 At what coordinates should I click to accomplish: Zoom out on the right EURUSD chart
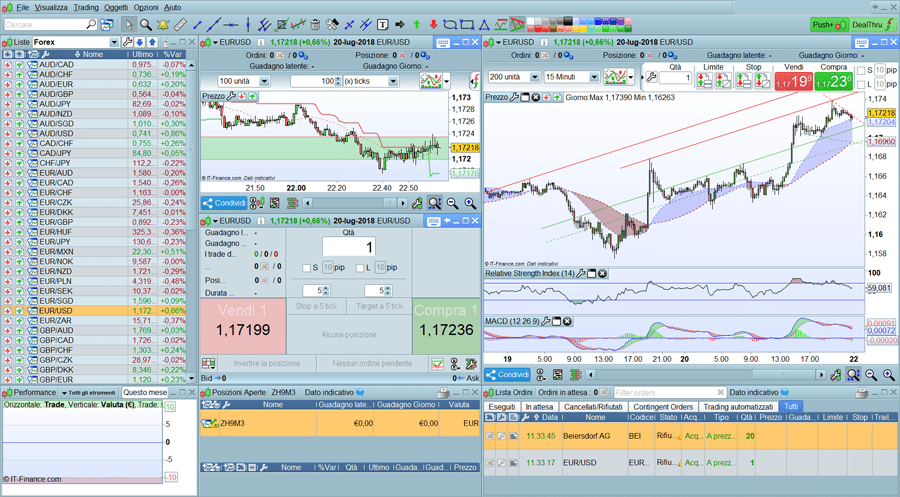pyautogui.click(x=871, y=375)
